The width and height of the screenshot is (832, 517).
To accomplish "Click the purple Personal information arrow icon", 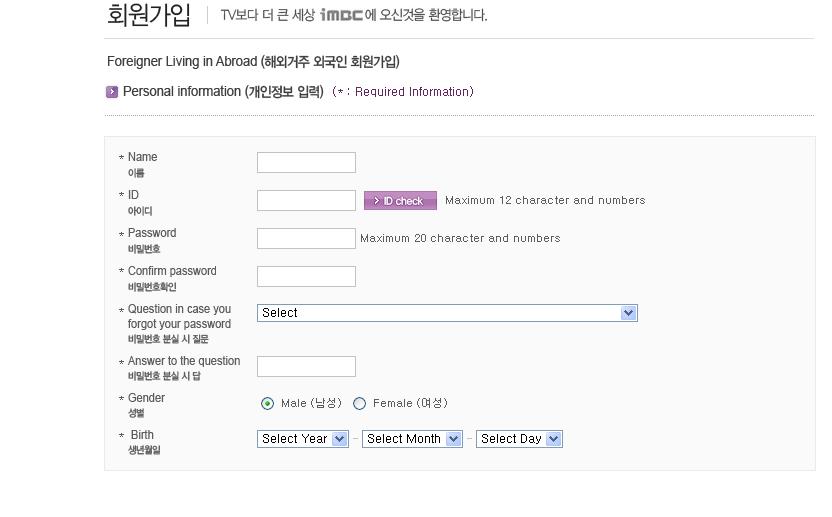I will [112, 92].
